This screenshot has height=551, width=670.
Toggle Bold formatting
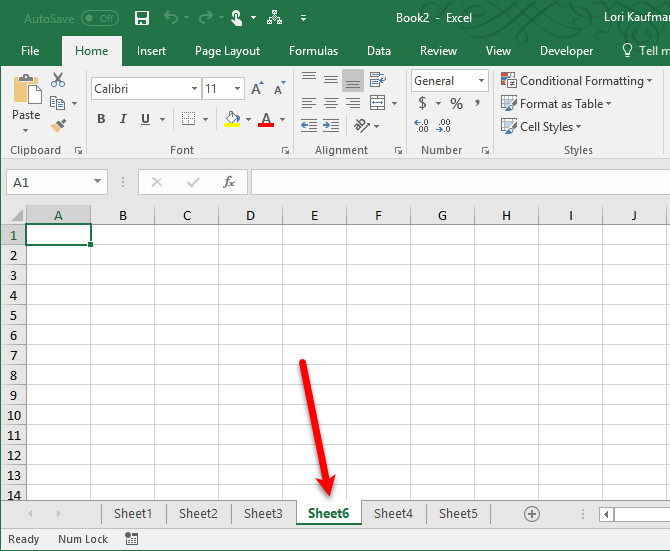[x=101, y=119]
